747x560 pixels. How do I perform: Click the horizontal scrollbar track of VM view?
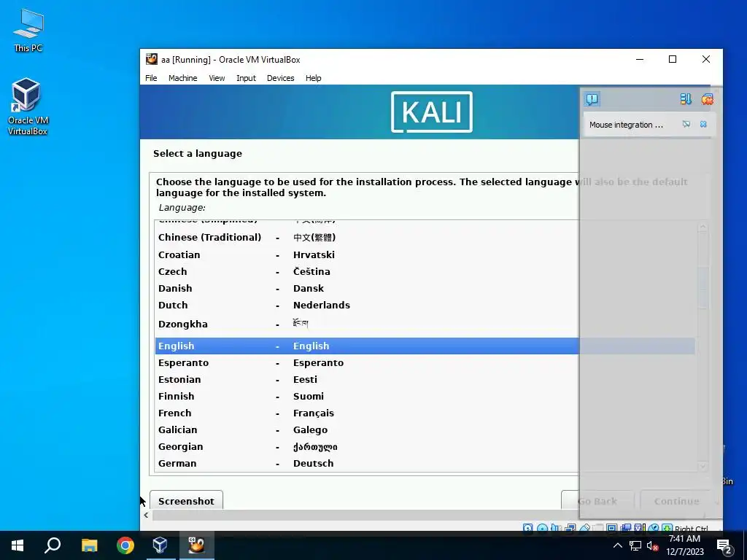tap(365, 515)
